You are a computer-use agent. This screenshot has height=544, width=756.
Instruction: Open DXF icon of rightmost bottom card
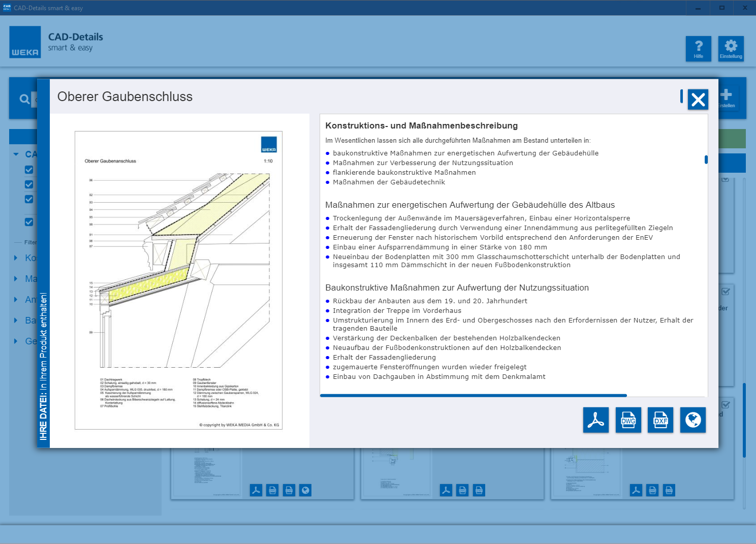669,490
